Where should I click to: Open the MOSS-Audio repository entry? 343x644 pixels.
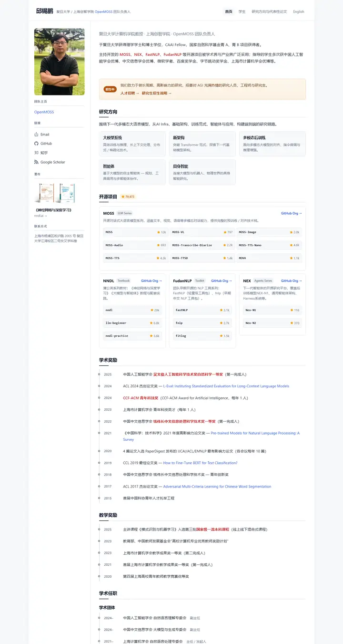pos(136,245)
